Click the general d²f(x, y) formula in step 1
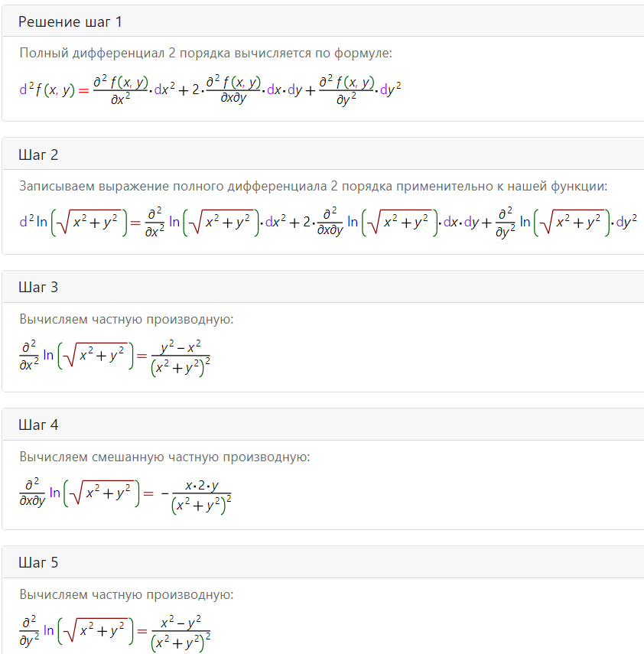This screenshot has width=644, height=654. pyautogui.click(x=210, y=89)
